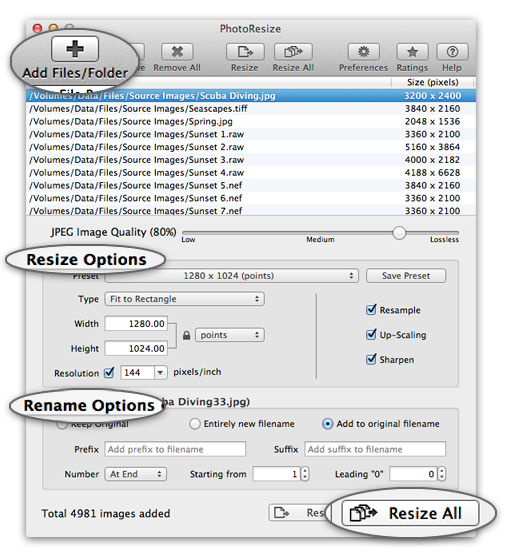Image resolution: width=506 pixels, height=560 pixels.
Task: Select the Sunset 5.nef file row
Action: [x=251, y=186]
